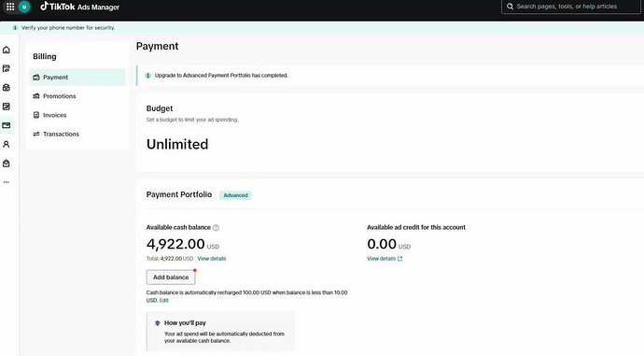Screen dimensions: 644x356
Task: Open the Home icon in left rail
Action: (7, 50)
